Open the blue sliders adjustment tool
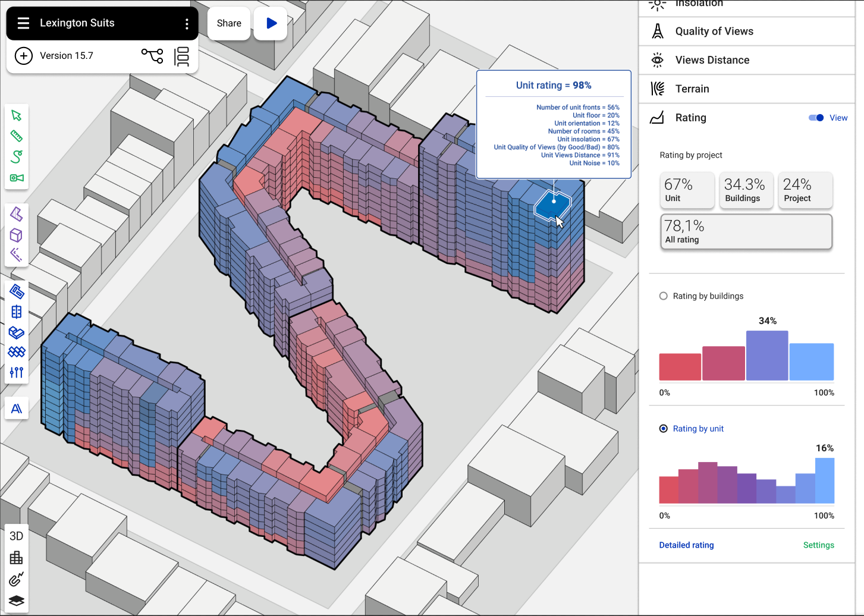 click(16, 372)
